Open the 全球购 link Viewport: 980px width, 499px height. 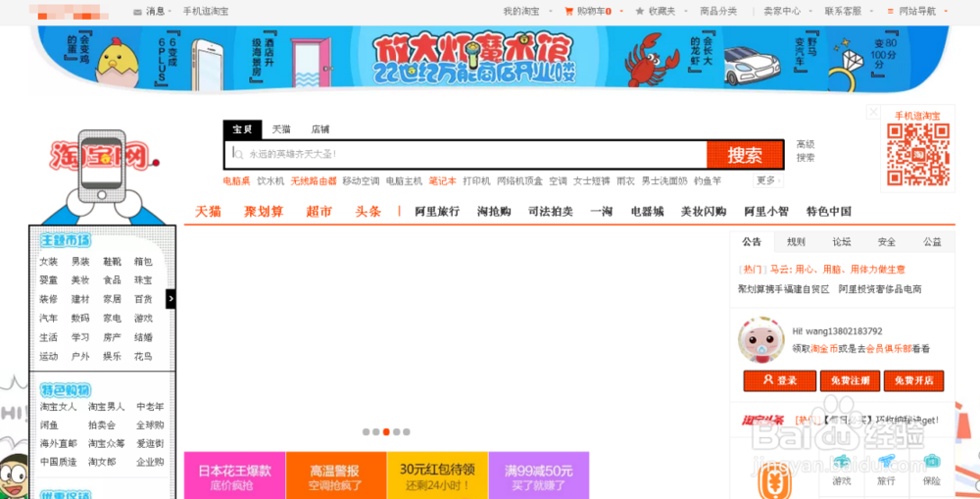150,424
